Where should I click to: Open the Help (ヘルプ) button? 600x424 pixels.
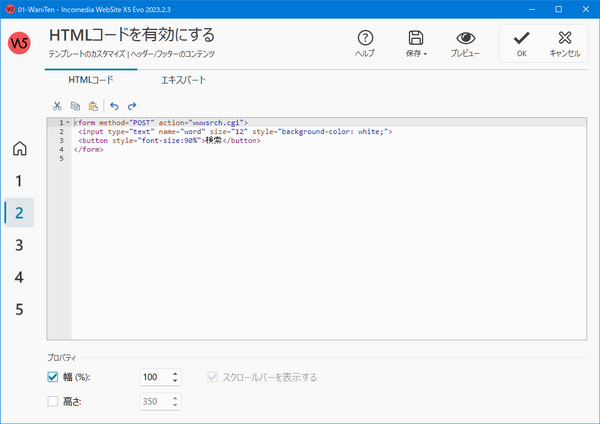tap(365, 44)
